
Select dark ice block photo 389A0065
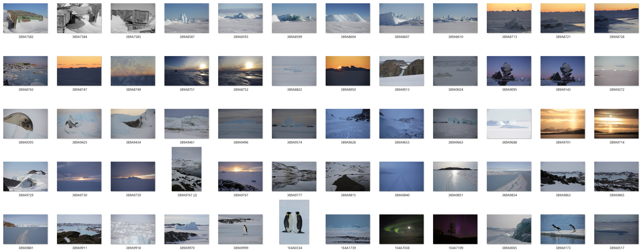click(509, 229)
